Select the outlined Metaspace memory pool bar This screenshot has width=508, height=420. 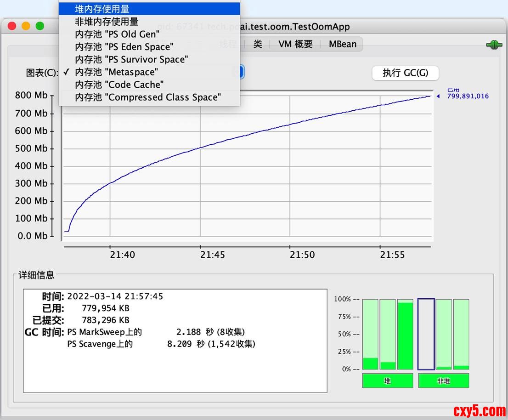tap(426, 334)
